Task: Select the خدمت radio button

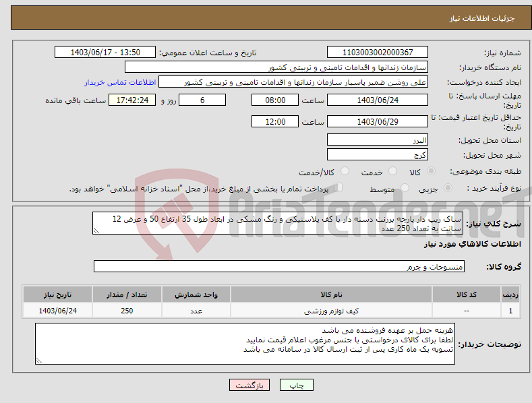Action: point(392,171)
